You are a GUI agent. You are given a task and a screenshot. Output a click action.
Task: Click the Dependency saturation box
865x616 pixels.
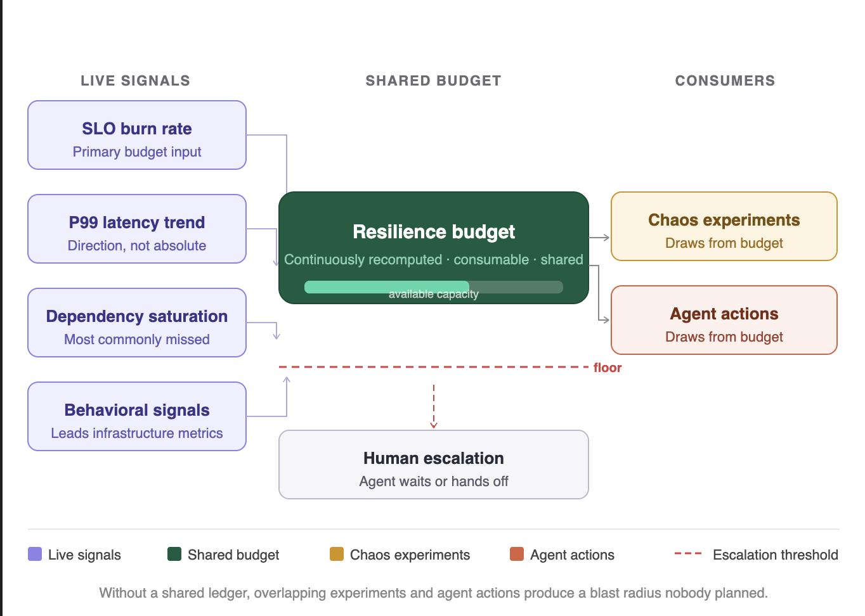coord(137,323)
